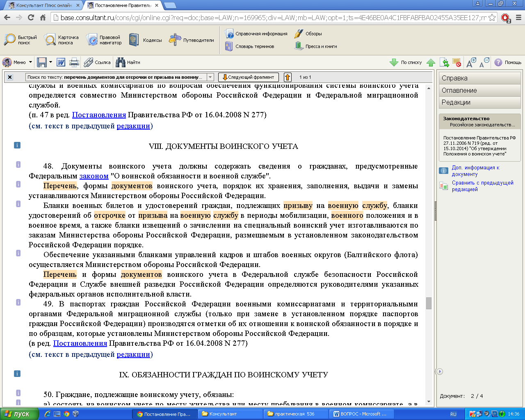Switch to ВОПРОС - Microsoft Word taskbar item
The image size is (525, 420).
[361, 414]
